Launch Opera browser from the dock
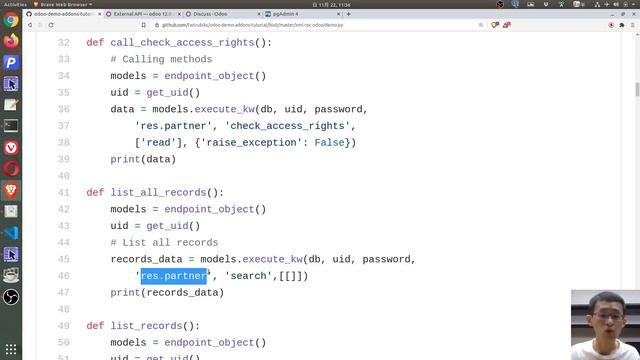Image resolution: width=640 pixels, height=360 pixels. (11, 169)
